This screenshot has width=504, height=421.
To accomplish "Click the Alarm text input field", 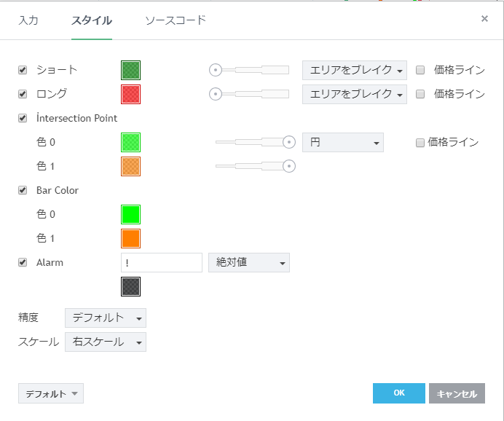I will (162, 262).
